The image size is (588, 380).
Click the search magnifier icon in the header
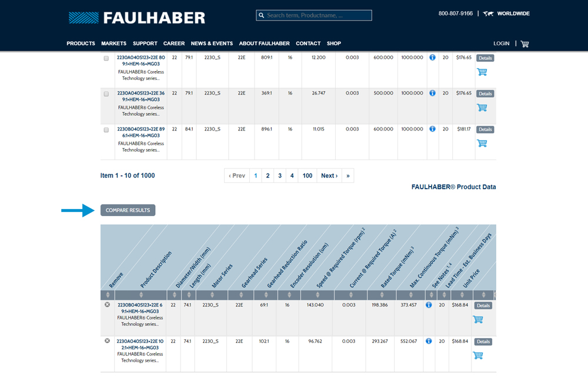[262, 15]
